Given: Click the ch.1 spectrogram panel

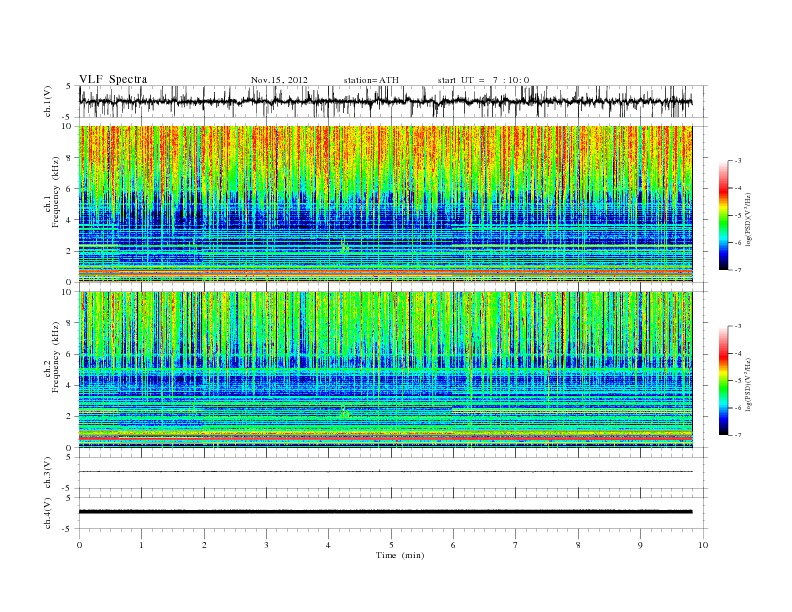Looking at the screenshot, I should [385, 204].
